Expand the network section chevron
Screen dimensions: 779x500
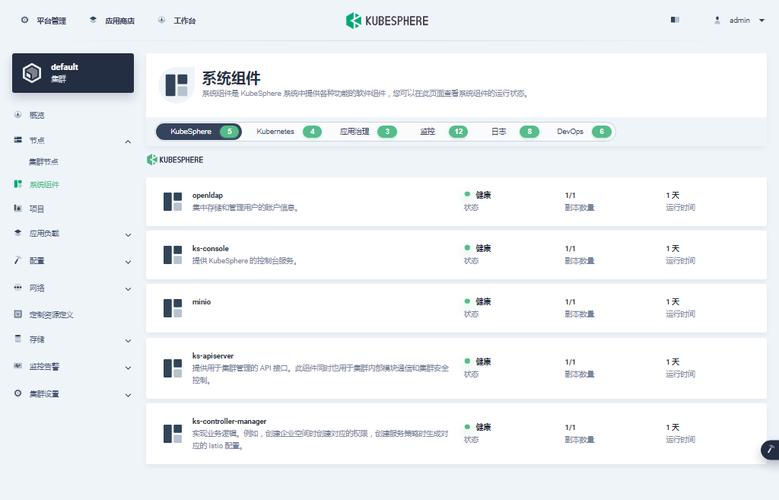click(x=128, y=289)
